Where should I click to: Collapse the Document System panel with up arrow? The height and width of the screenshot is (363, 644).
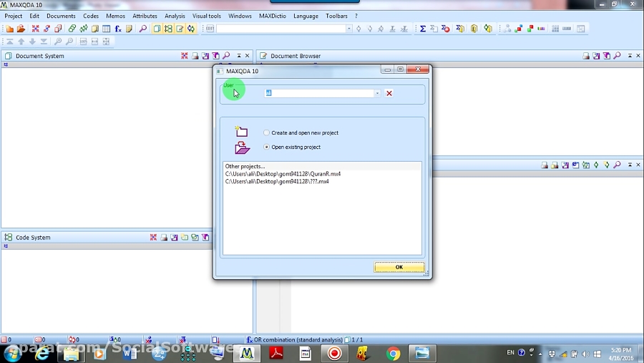click(x=239, y=56)
